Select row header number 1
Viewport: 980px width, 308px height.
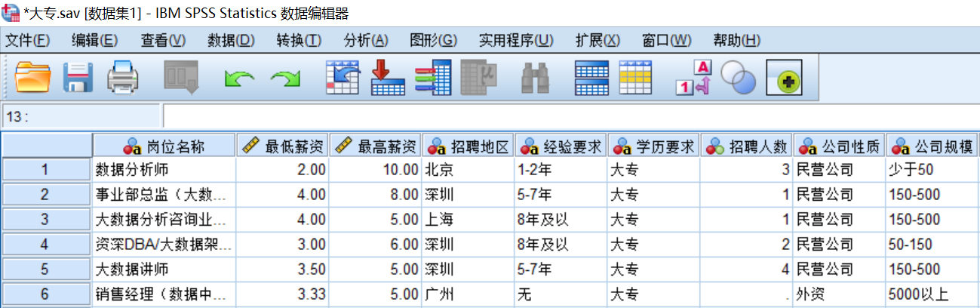pos(47,170)
